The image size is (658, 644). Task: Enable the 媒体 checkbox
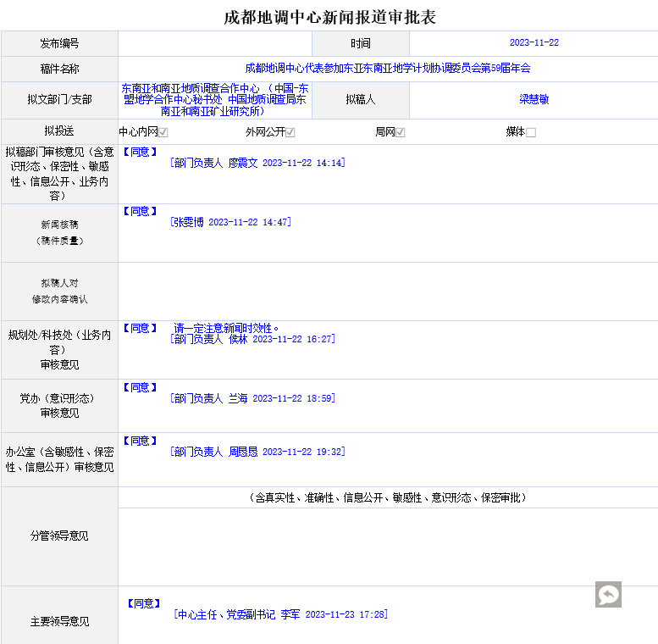click(531, 132)
